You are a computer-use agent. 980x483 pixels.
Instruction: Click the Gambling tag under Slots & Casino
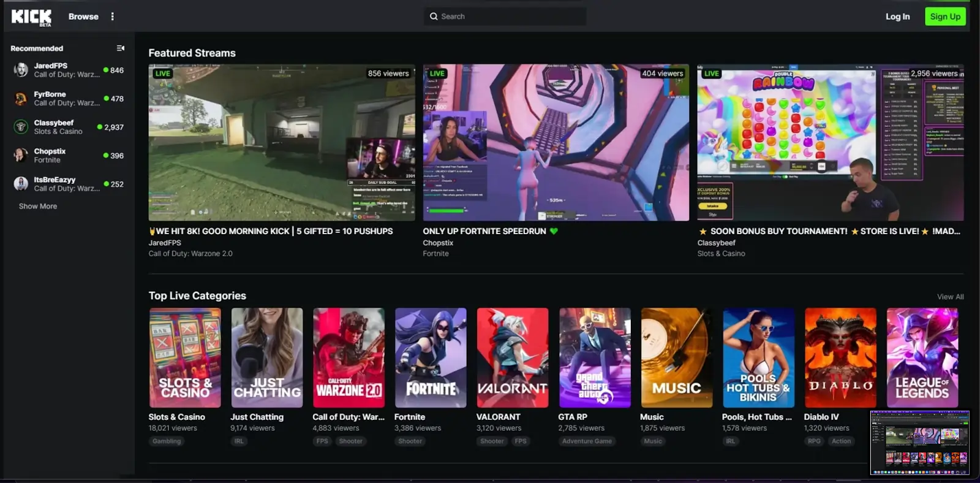pyautogui.click(x=167, y=441)
